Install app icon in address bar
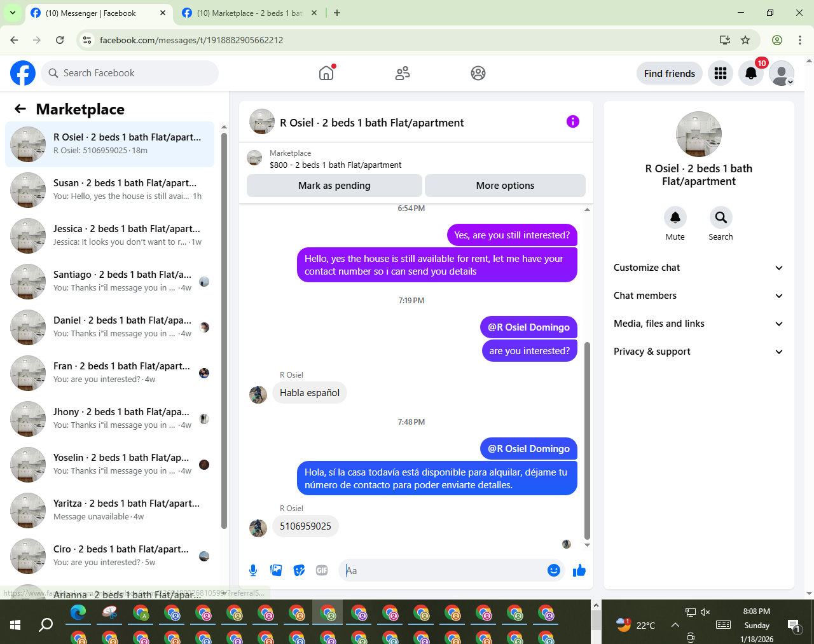 coord(724,40)
